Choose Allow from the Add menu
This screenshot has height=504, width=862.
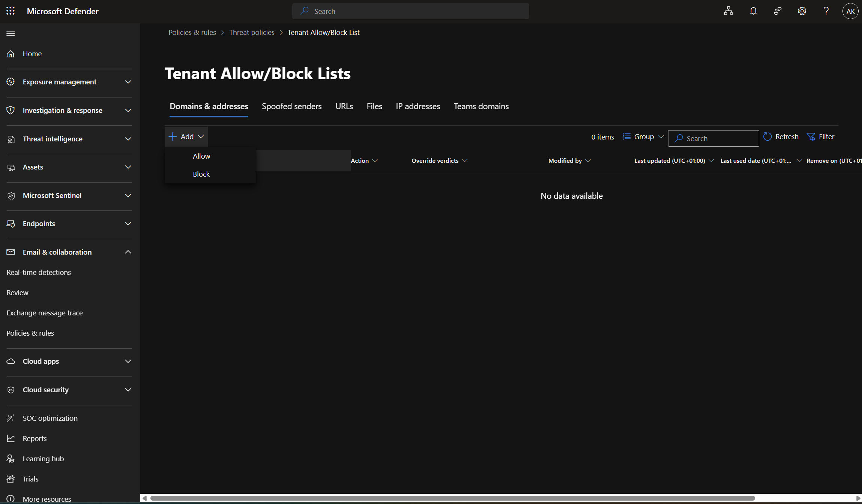point(201,156)
